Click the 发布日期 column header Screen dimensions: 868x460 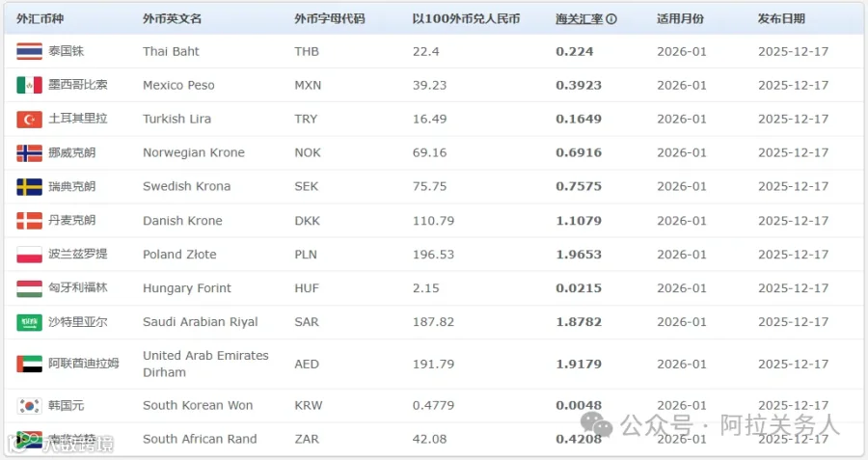[x=781, y=19]
